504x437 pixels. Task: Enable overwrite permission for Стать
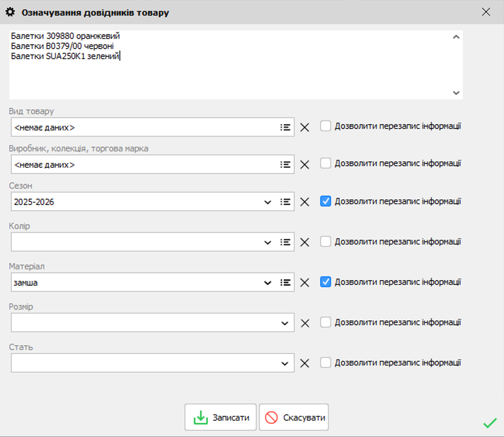pyautogui.click(x=325, y=362)
